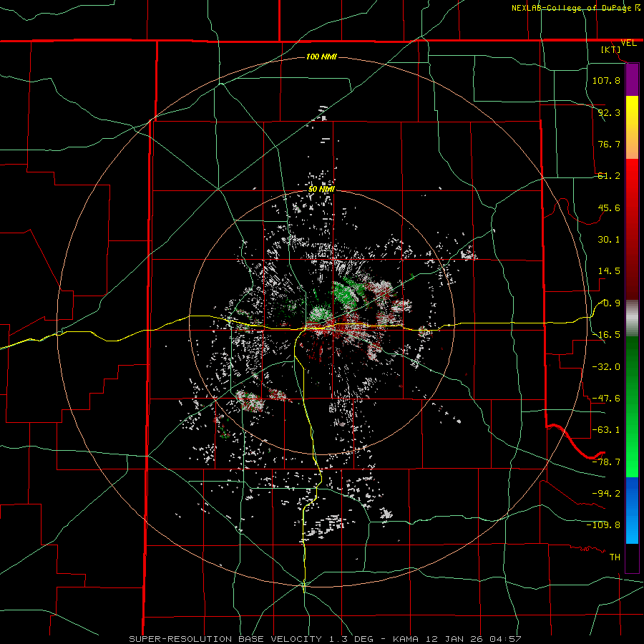644x644 pixels.
Task: Click the Super-Resolution Base Velocity caption
Action: 324,639
